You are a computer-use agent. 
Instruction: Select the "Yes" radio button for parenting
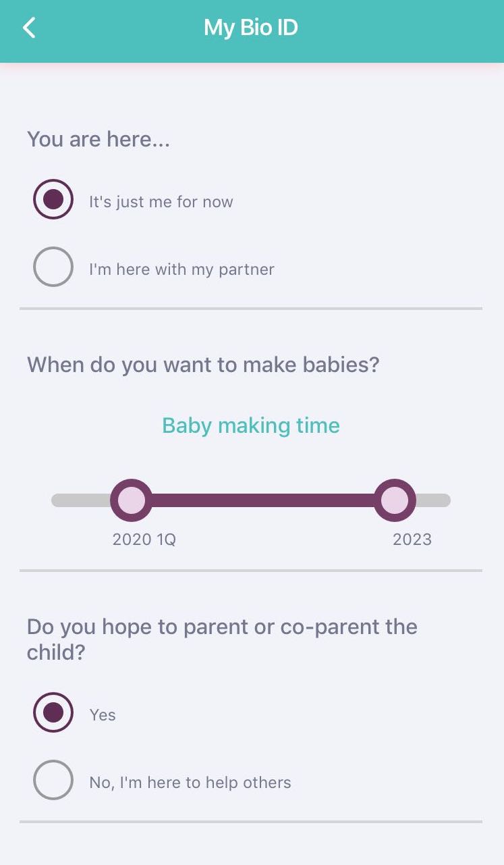[x=53, y=712]
